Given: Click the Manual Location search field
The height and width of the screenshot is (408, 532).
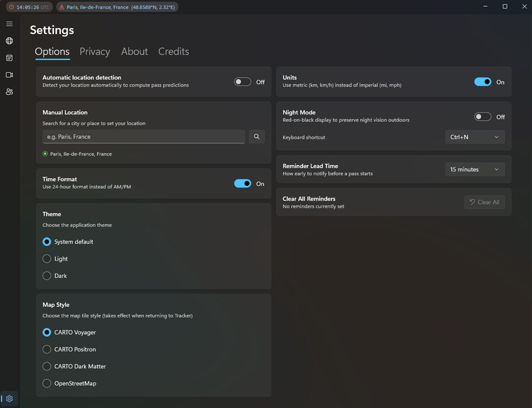Looking at the screenshot, I should pos(143,137).
